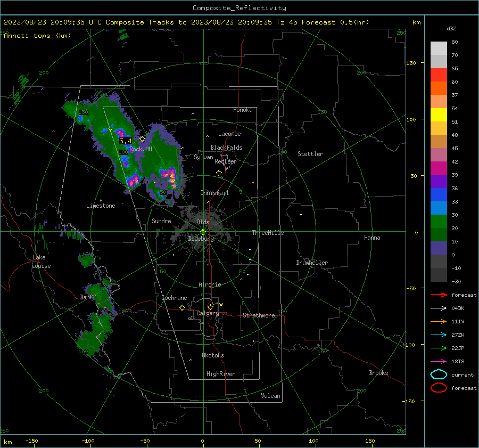The image size is (479, 448).
Task: Click the purple swatch in dBZ scale
Action: [439, 181]
